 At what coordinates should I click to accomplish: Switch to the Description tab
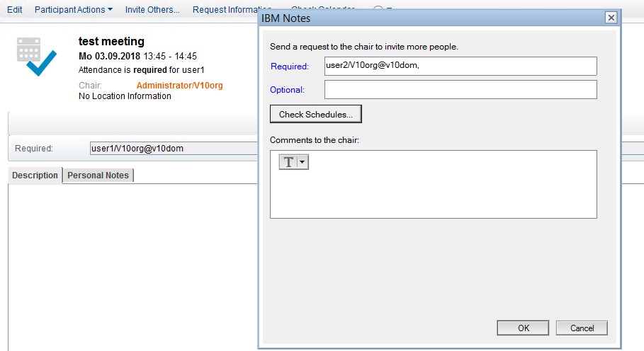pyautogui.click(x=35, y=175)
